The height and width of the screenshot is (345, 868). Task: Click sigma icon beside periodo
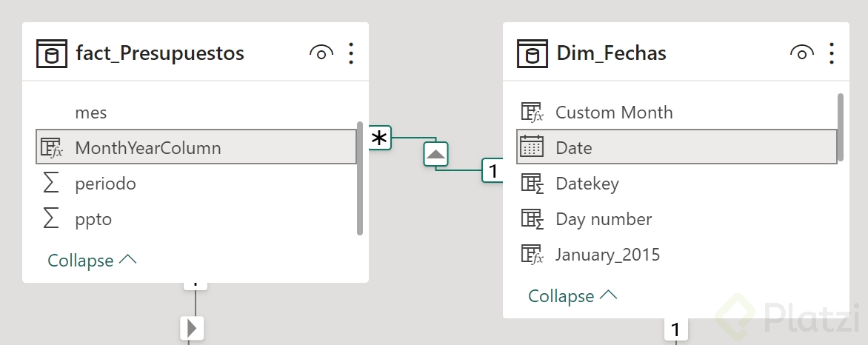51,184
